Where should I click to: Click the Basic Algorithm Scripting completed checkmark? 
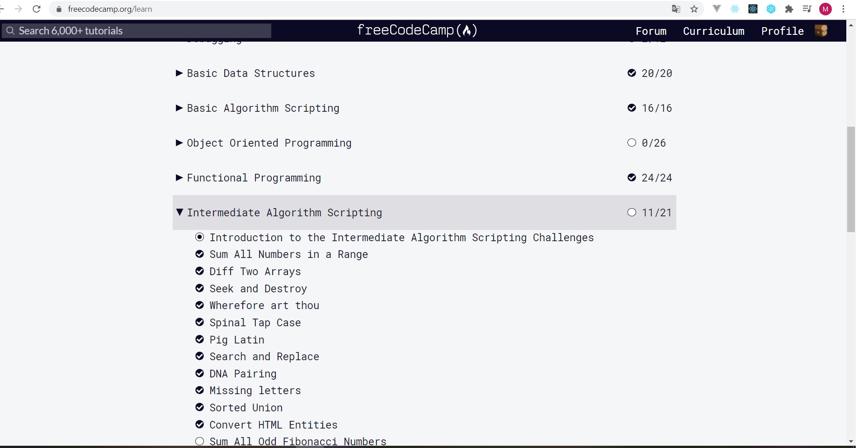[632, 108]
